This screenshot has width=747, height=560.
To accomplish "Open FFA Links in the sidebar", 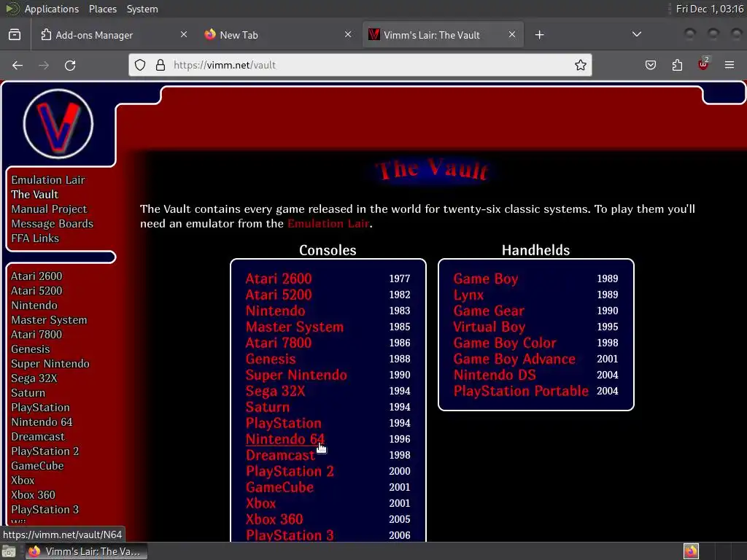I will [35, 238].
